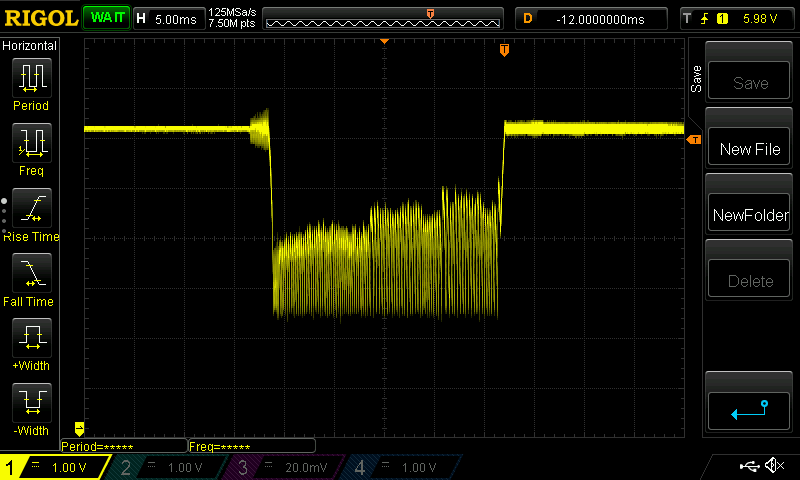Select the -Width measurement icon

(32, 402)
